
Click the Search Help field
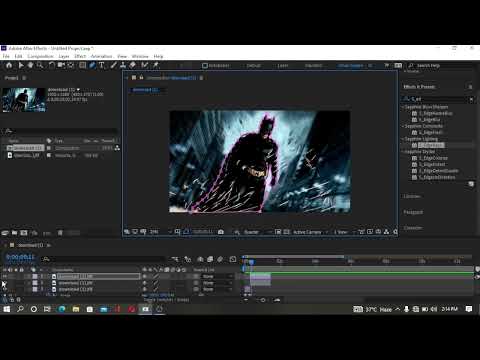tap(441, 66)
